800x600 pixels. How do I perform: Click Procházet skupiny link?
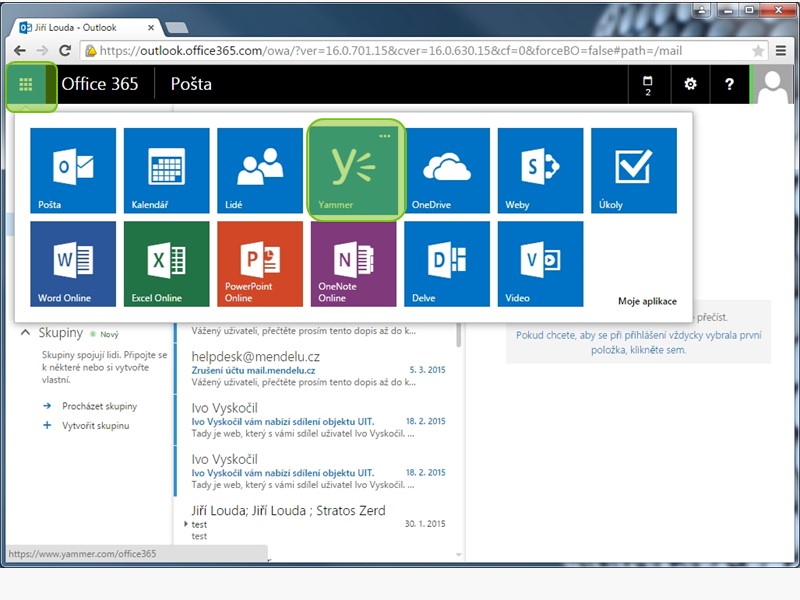98,406
